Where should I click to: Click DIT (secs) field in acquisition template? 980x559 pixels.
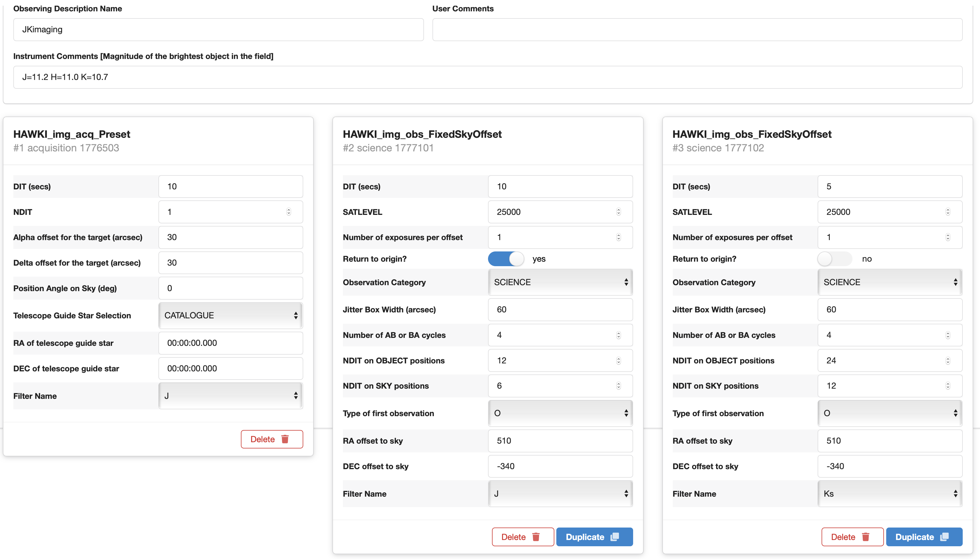231,187
